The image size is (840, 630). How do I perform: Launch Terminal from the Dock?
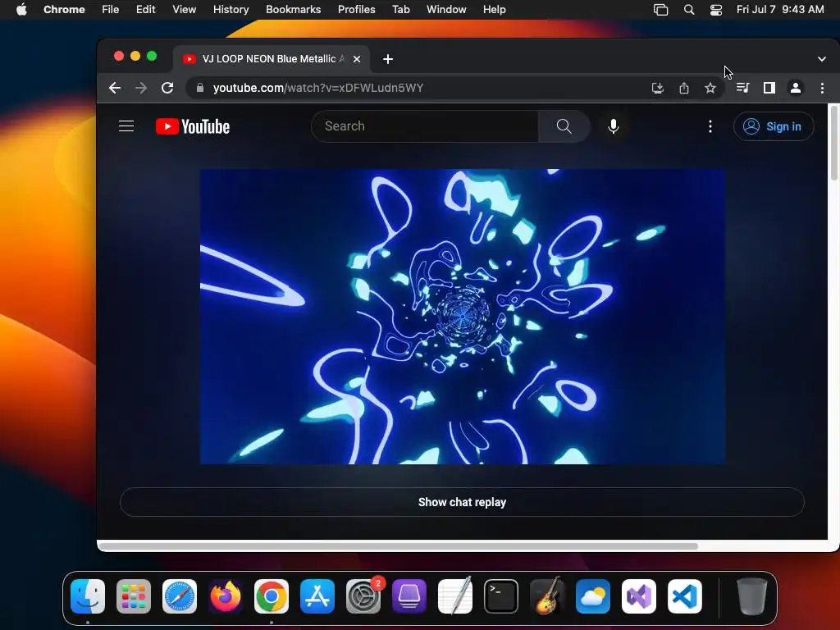pyautogui.click(x=501, y=596)
